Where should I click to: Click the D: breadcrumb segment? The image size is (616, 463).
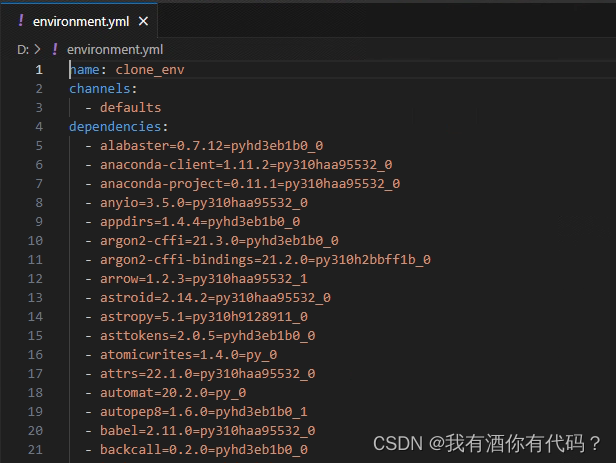[x=22, y=49]
